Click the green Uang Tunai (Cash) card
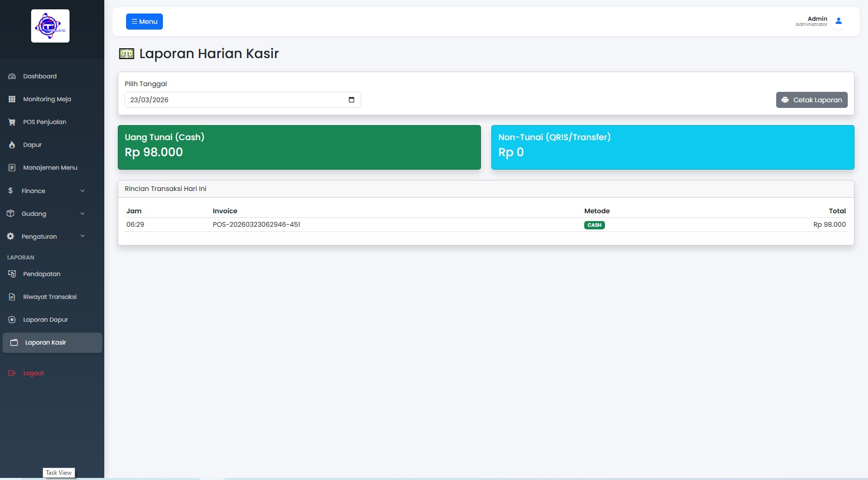Viewport: 868px width, 480px height. point(299,147)
